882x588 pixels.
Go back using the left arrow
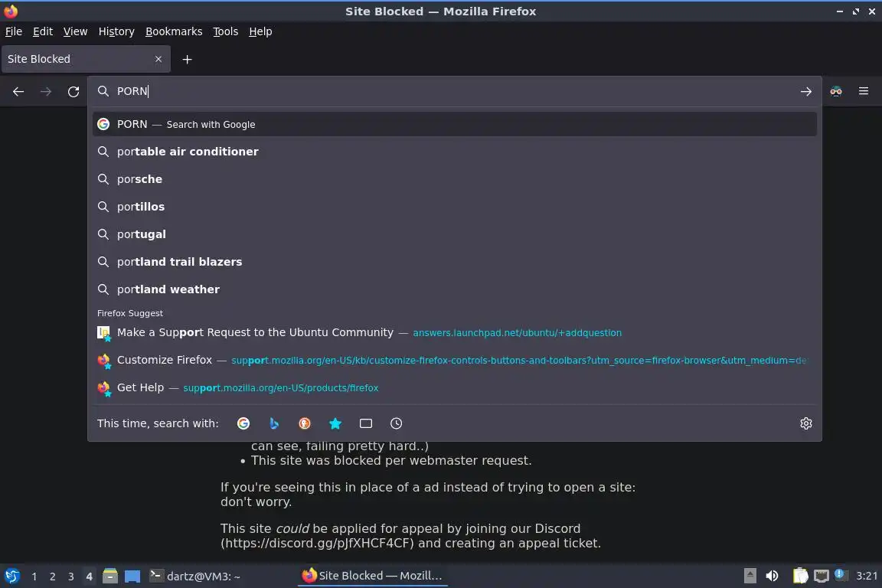[18, 91]
